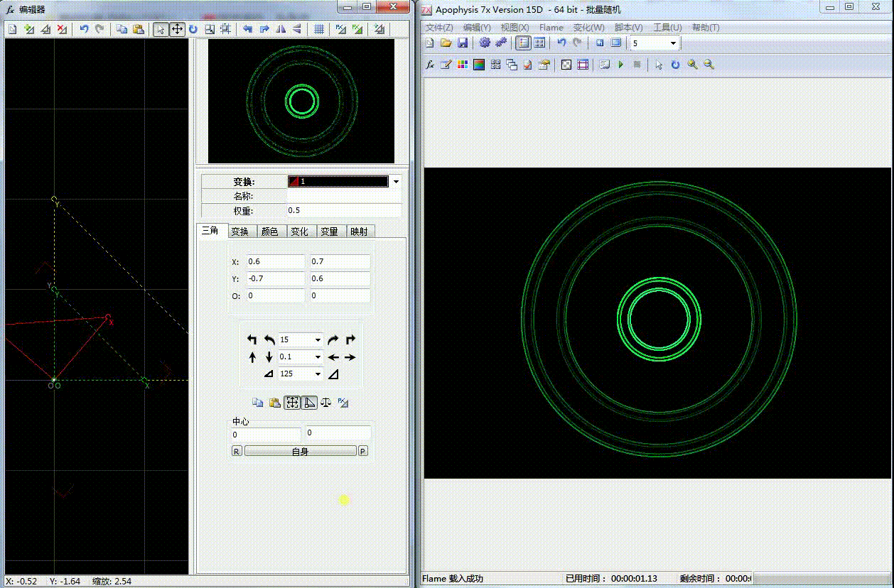Click the 自身 button

pyautogui.click(x=300, y=451)
